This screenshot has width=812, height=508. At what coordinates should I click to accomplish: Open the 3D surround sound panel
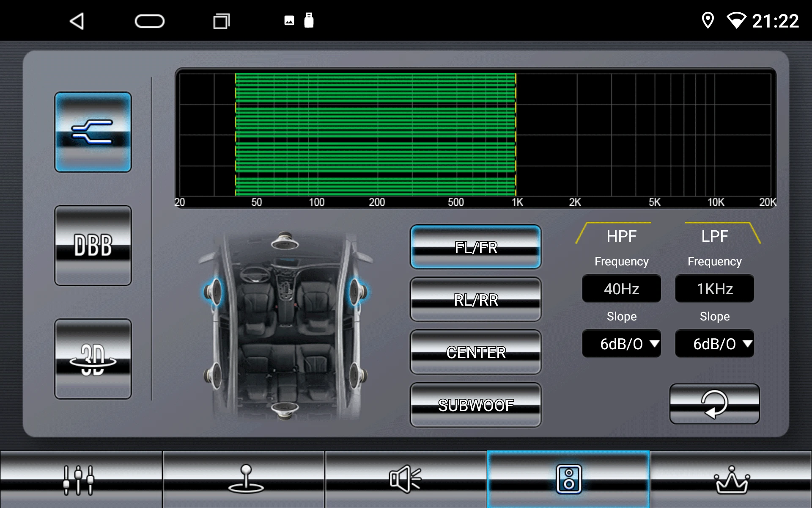click(x=93, y=359)
